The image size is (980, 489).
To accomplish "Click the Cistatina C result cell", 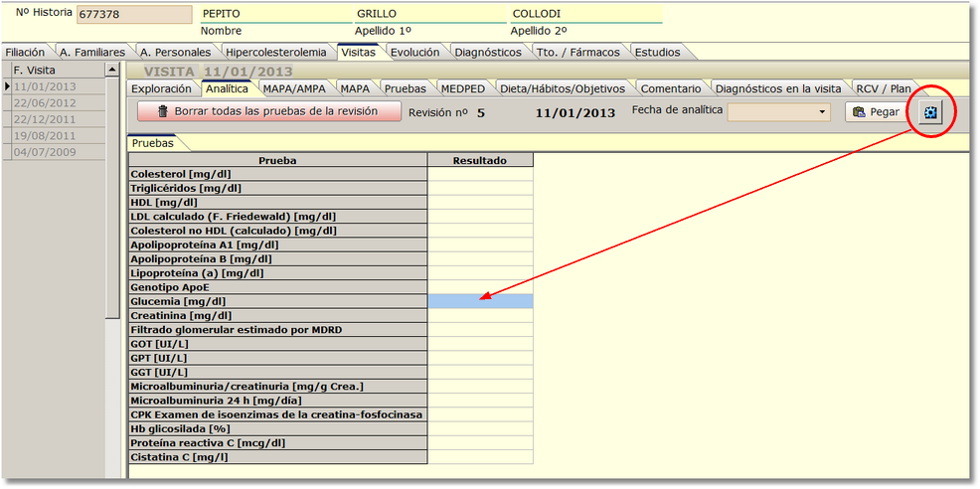I will (481, 457).
